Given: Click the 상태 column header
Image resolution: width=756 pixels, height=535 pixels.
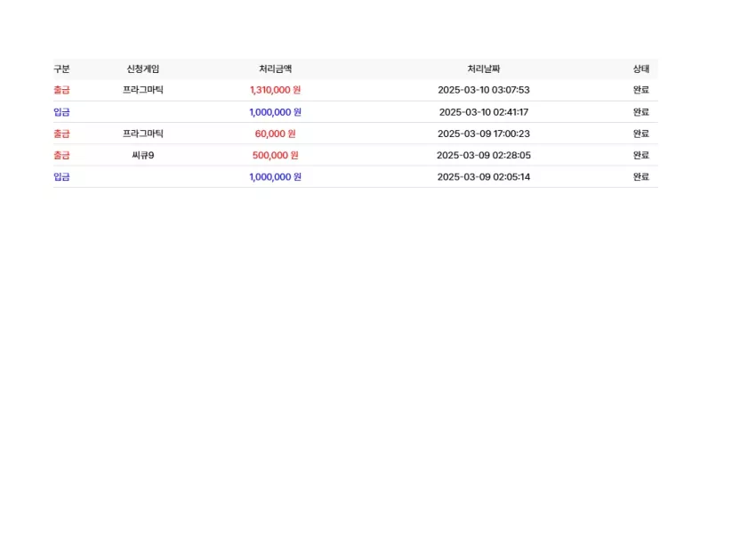Looking at the screenshot, I should 640,69.
